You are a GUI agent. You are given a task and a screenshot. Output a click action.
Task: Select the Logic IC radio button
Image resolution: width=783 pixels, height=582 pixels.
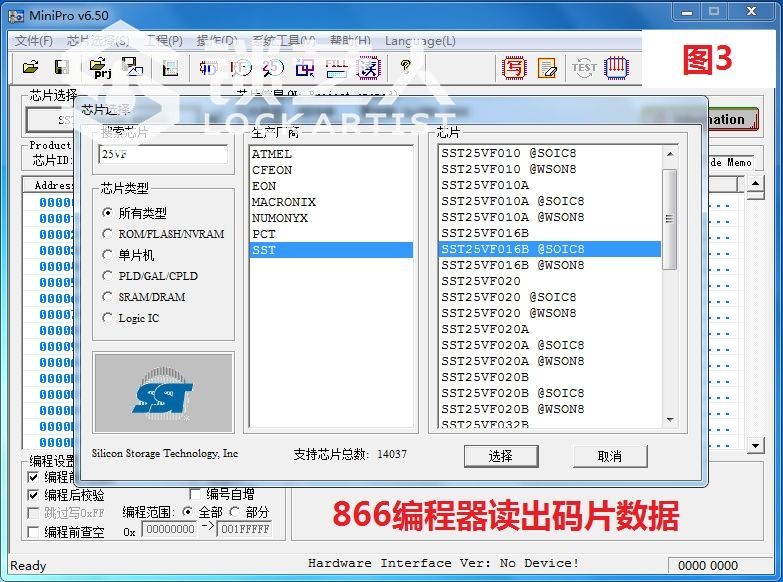pyautogui.click(x=107, y=318)
